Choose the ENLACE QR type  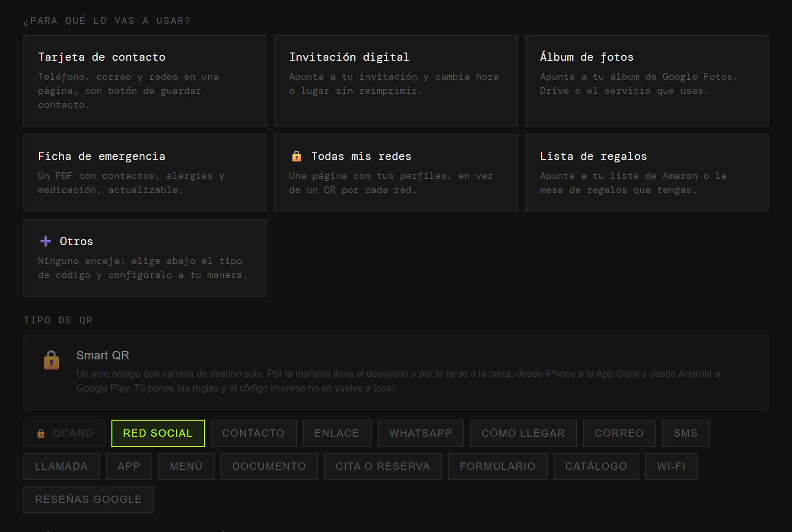337,433
